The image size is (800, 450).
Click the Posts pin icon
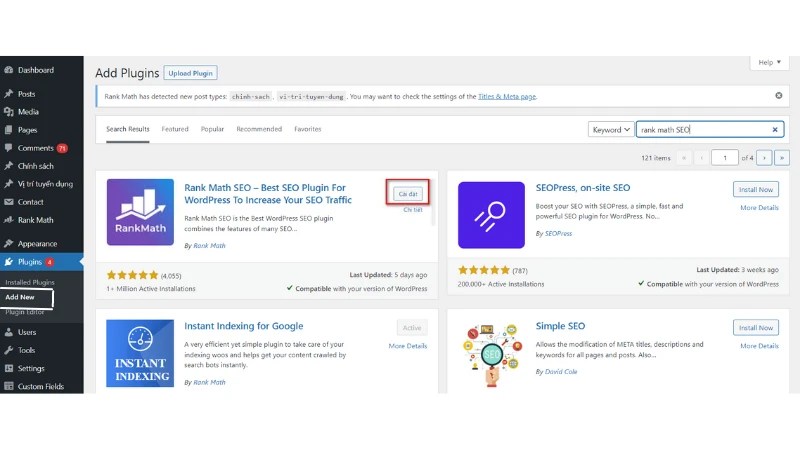pyautogui.click(x=9, y=94)
